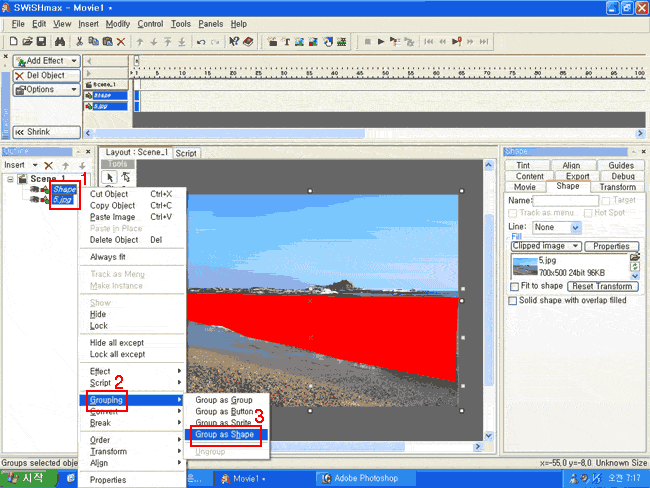Click the Undo arrow icon
Viewport: 650px width, 488px height.
point(201,42)
